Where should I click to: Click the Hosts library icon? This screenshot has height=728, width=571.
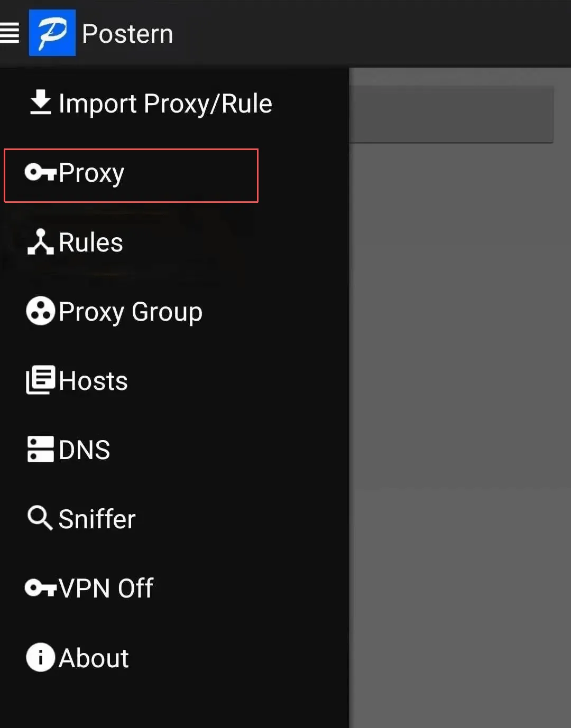pos(40,380)
